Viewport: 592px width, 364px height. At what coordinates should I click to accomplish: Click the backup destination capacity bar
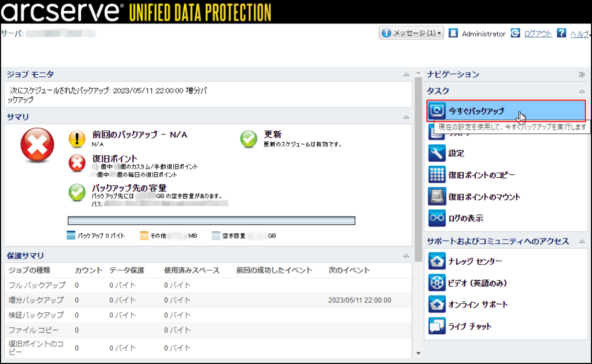tap(211, 220)
